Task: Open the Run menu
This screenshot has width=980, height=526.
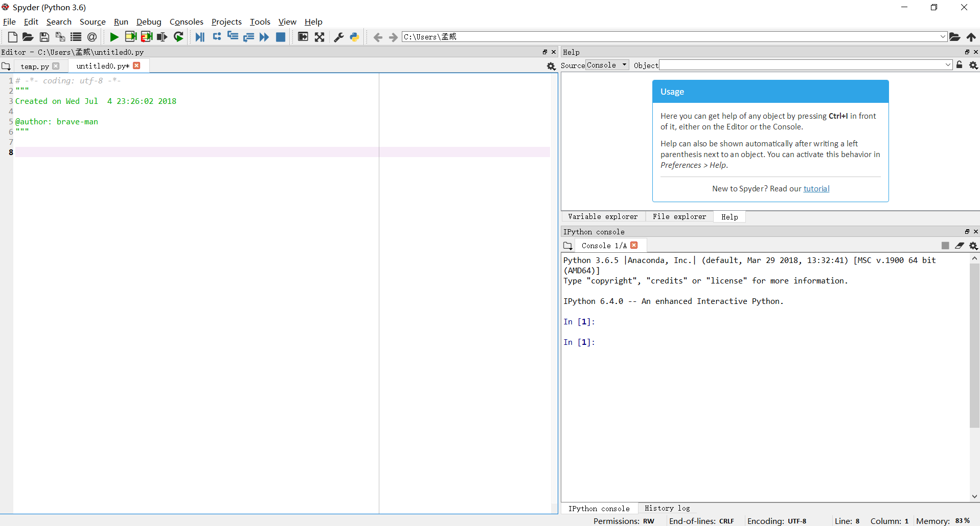Action: coord(121,21)
